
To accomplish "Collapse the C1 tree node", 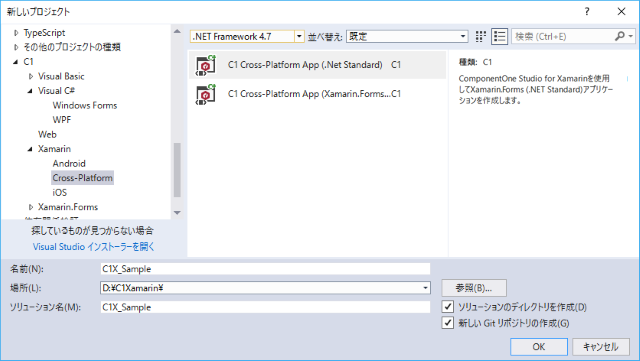I will tap(16, 62).
